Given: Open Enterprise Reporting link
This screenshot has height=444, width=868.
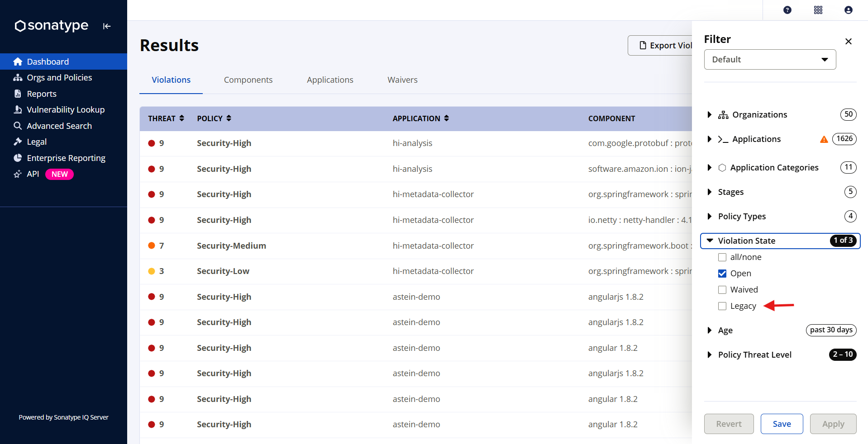Looking at the screenshot, I should tap(66, 158).
